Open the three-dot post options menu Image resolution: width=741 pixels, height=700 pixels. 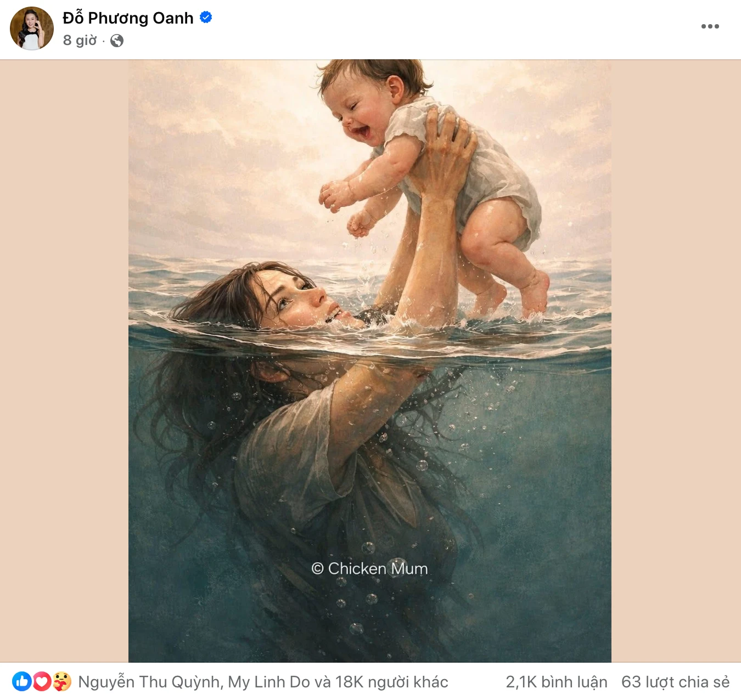(710, 26)
